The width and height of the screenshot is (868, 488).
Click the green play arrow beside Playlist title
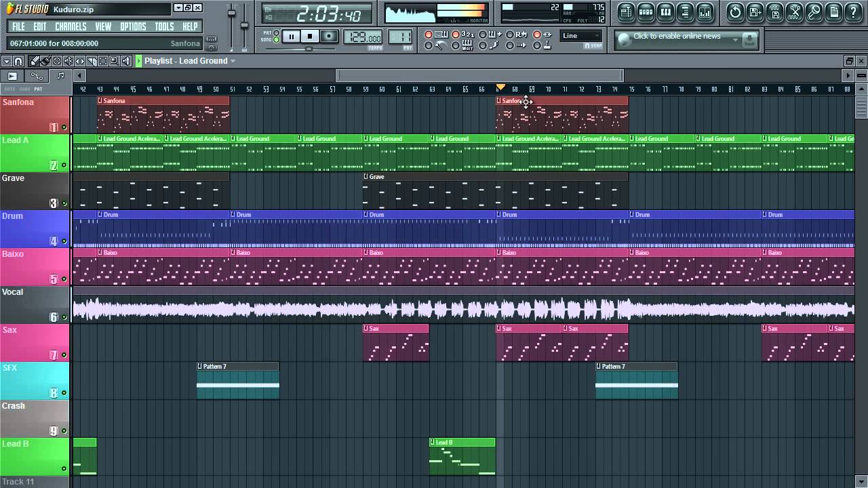tap(139, 61)
